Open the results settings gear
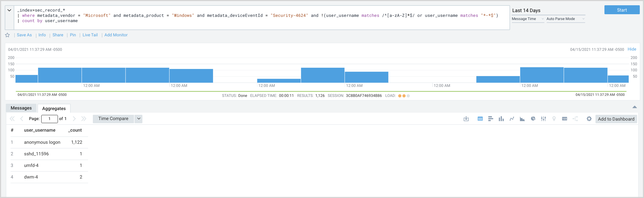 point(589,119)
